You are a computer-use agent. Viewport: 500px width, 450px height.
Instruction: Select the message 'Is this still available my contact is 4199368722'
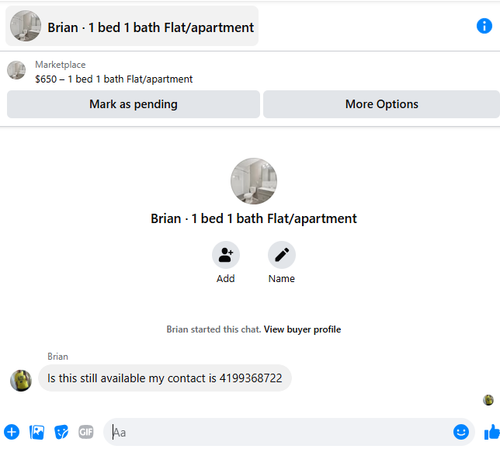(x=165, y=378)
